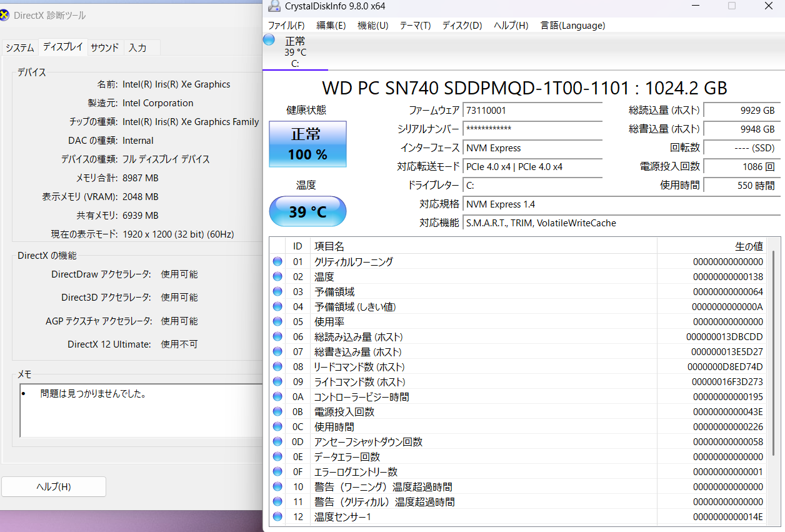Click status orb for 0E データエラー回数

277,457
